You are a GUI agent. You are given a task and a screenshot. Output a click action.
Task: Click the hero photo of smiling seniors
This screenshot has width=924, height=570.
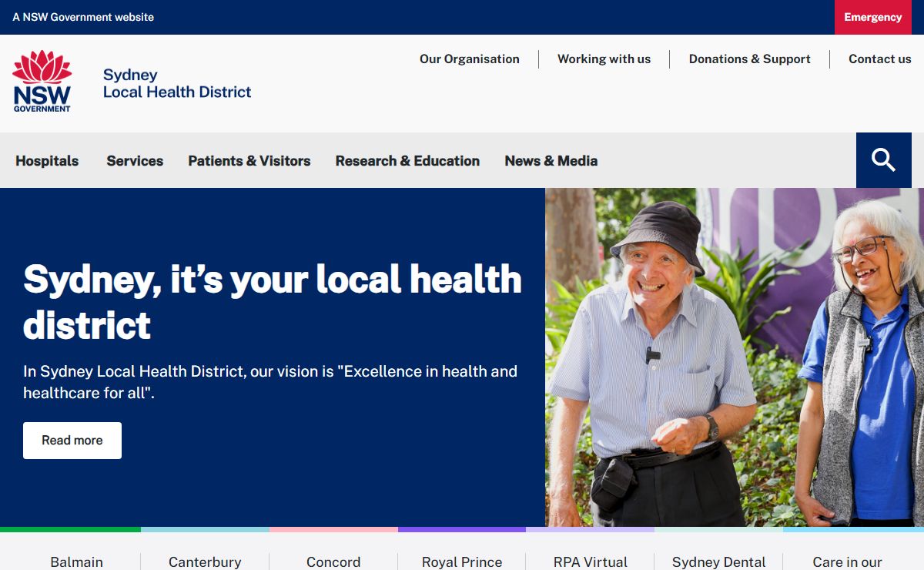[x=735, y=357]
